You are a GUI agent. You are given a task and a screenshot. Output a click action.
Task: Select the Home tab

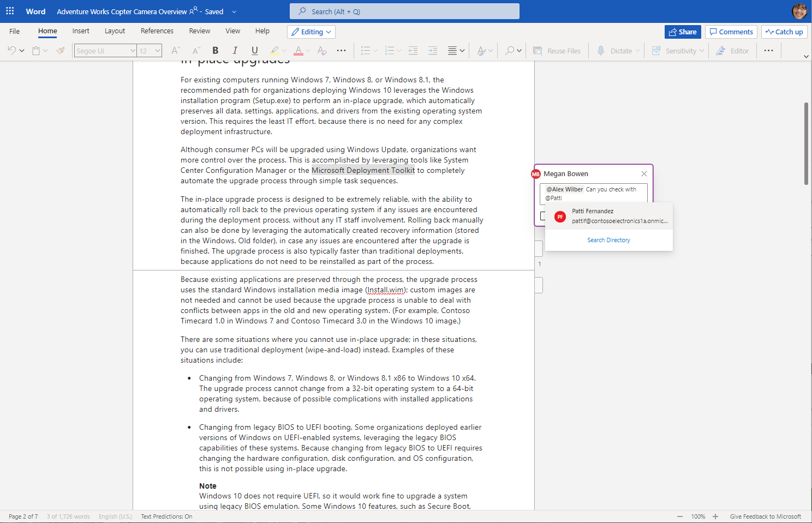point(47,31)
